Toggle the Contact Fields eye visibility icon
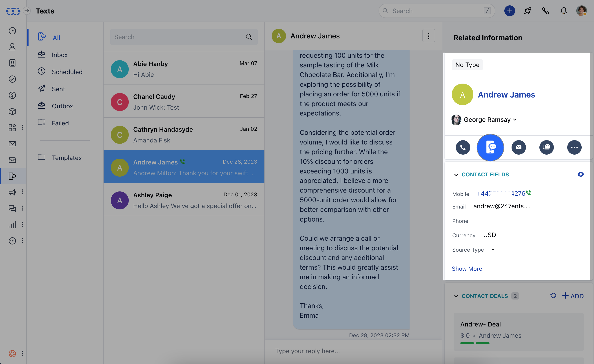Viewport: 594px width, 364px height. coord(580,174)
